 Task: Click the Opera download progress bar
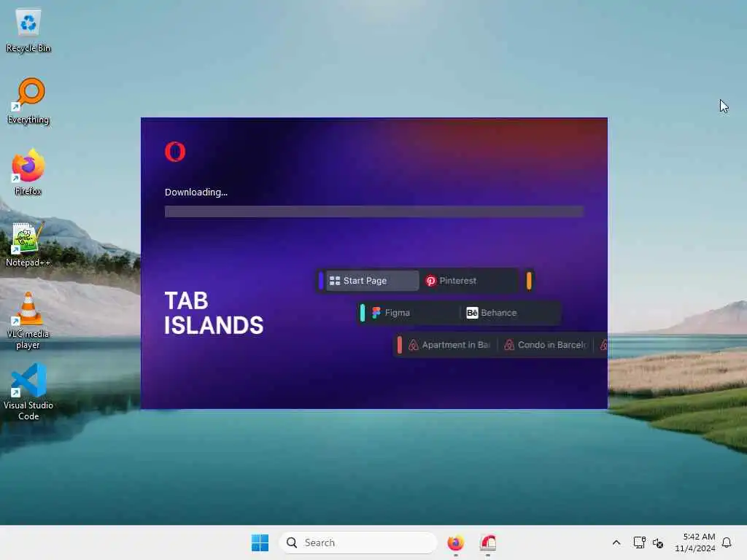pyautogui.click(x=374, y=211)
